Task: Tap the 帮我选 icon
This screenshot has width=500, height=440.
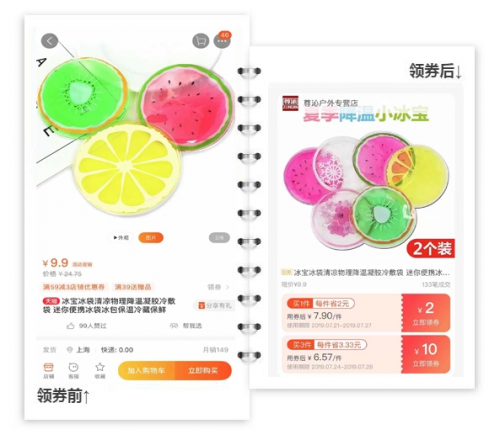Action: [174, 326]
